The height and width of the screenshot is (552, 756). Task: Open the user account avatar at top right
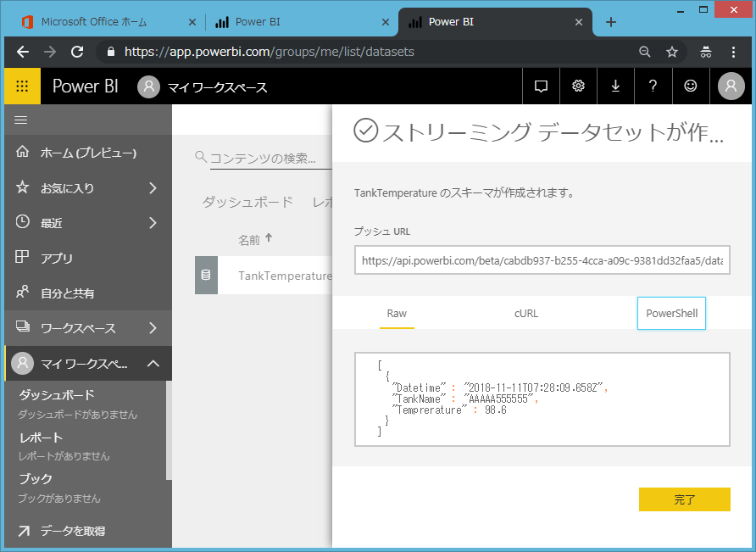[731, 86]
